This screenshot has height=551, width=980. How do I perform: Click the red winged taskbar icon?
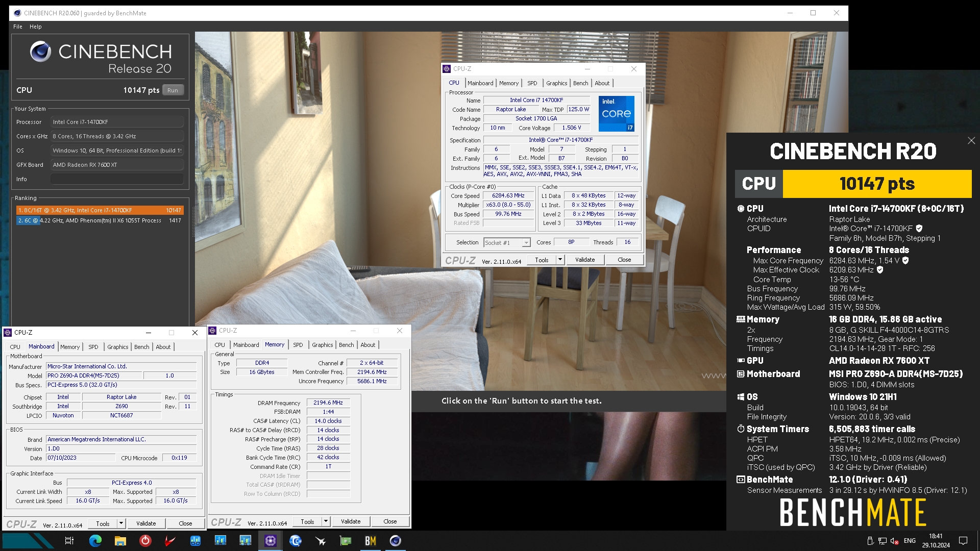click(x=170, y=541)
